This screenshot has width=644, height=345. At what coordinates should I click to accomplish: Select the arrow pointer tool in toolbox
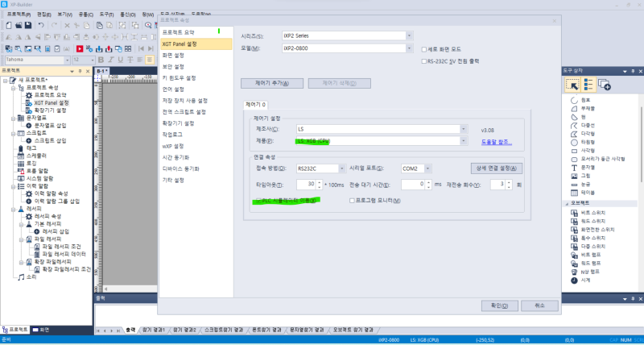(572, 85)
